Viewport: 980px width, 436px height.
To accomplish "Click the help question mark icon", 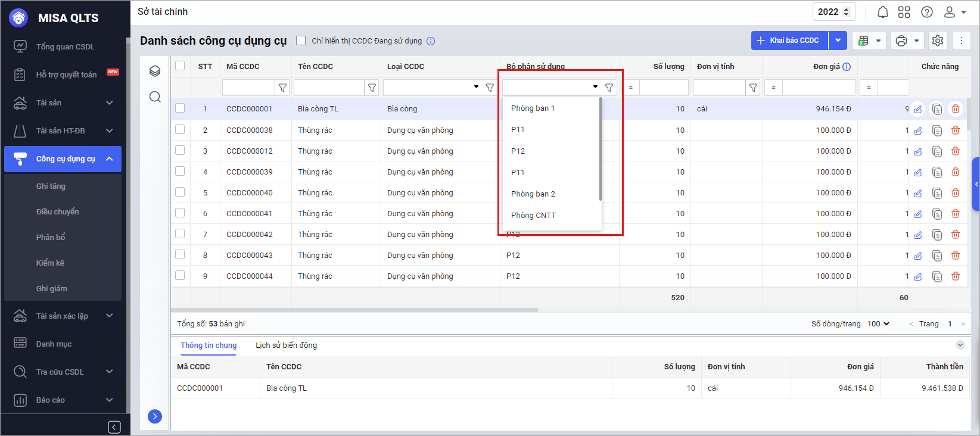I will [926, 12].
